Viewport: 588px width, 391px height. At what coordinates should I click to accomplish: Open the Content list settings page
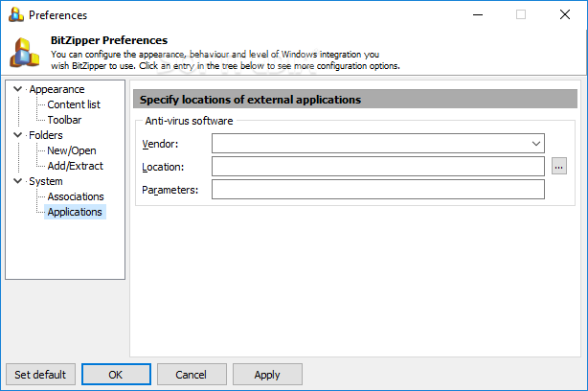click(74, 104)
